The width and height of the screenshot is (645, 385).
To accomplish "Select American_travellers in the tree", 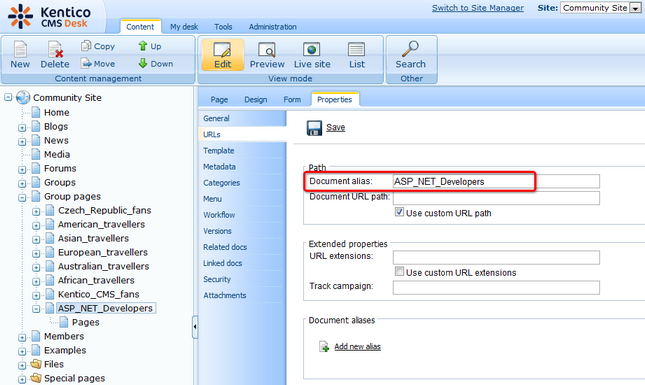I will pos(101,225).
